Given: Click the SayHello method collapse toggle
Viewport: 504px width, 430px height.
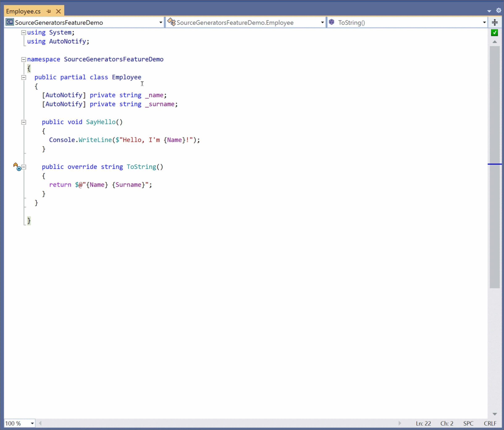Looking at the screenshot, I should click(24, 122).
